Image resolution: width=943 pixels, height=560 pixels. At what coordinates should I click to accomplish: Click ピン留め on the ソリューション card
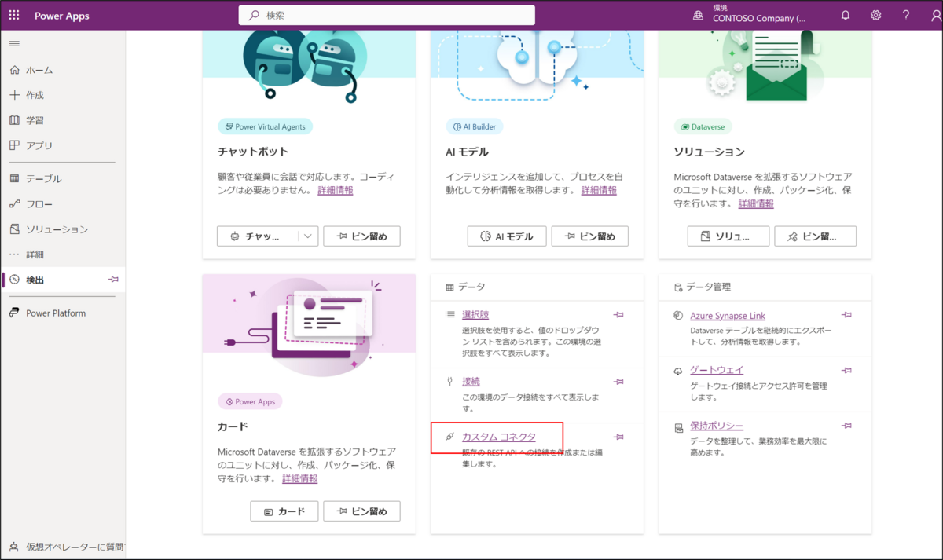click(x=815, y=236)
